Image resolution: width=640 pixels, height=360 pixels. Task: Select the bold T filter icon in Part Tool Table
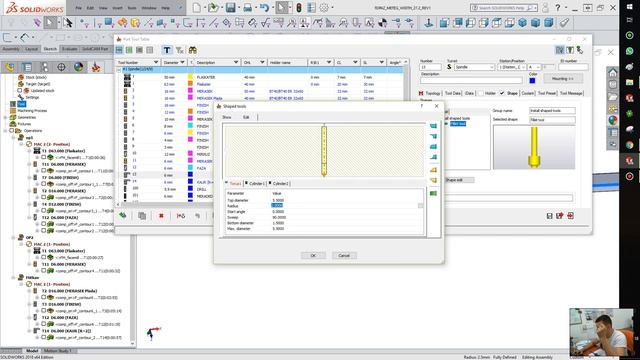(x=167, y=50)
